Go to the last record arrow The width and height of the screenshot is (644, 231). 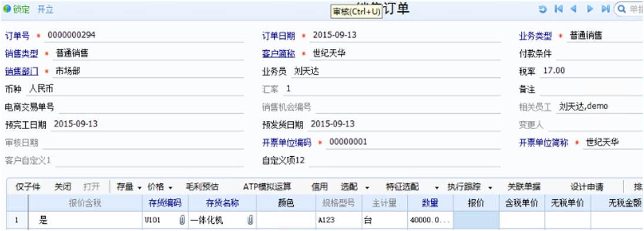coord(605,9)
